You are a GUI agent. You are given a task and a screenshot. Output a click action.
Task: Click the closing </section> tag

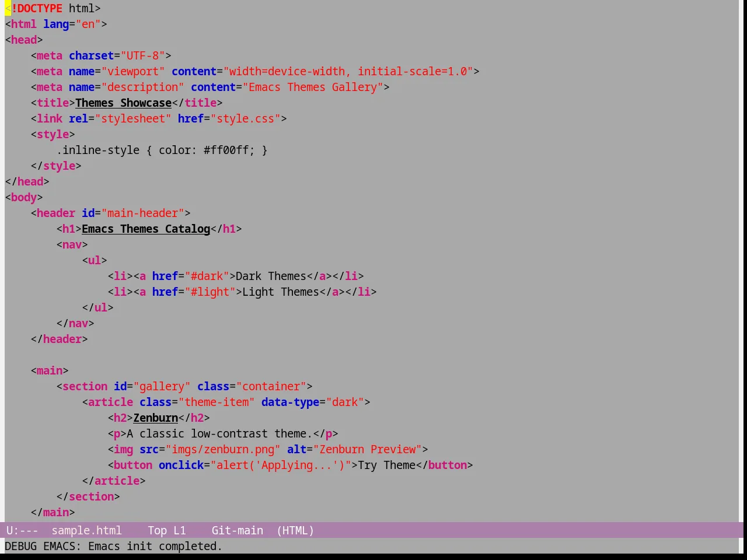pos(88,496)
